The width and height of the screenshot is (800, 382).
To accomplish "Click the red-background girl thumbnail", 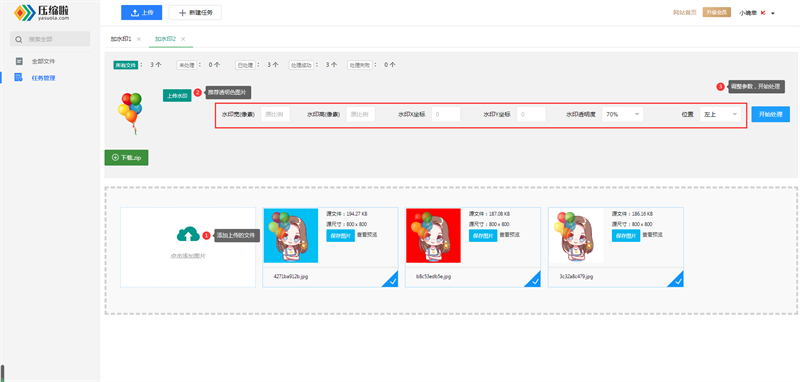I will tap(433, 236).
